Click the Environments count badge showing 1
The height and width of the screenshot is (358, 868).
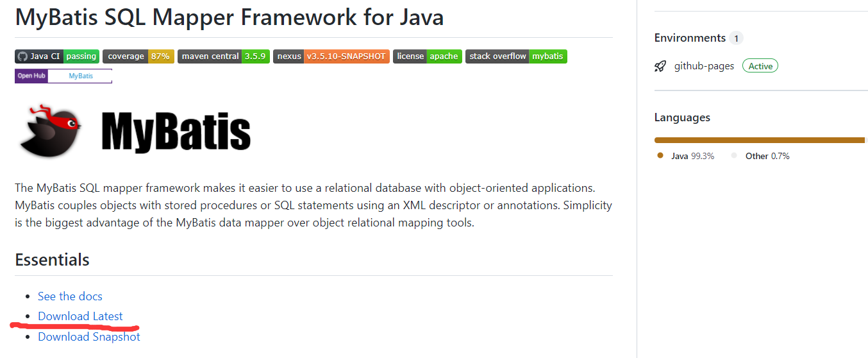736,38
